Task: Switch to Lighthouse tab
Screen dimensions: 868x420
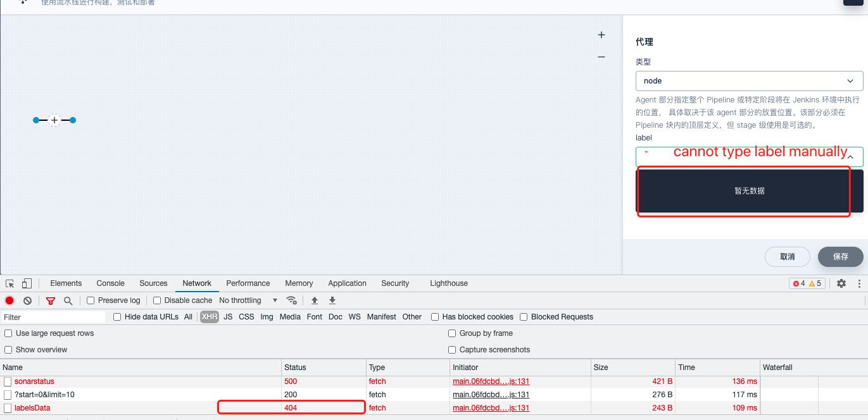Action: pos(449,283)
